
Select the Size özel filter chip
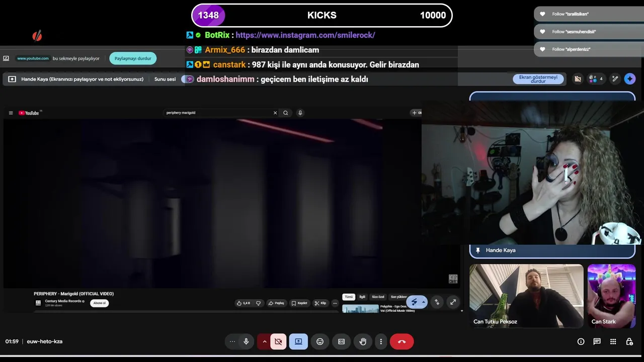378,297
